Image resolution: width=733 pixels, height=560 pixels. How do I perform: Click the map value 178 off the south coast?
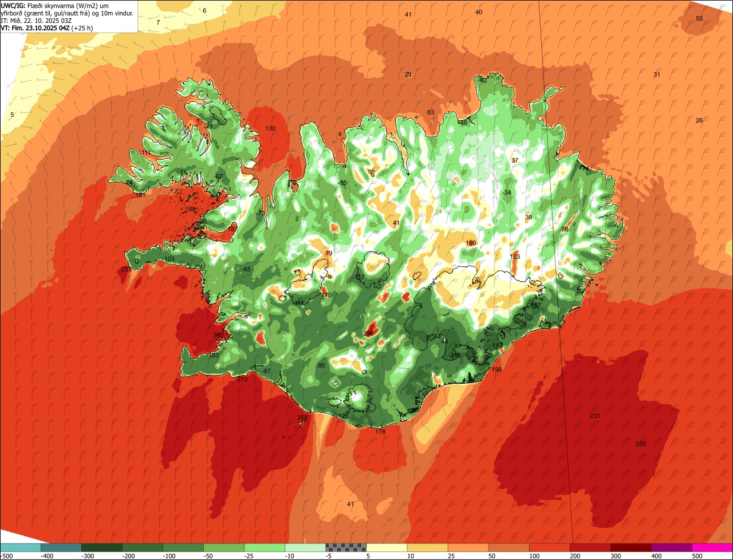[x=380, y=432]
